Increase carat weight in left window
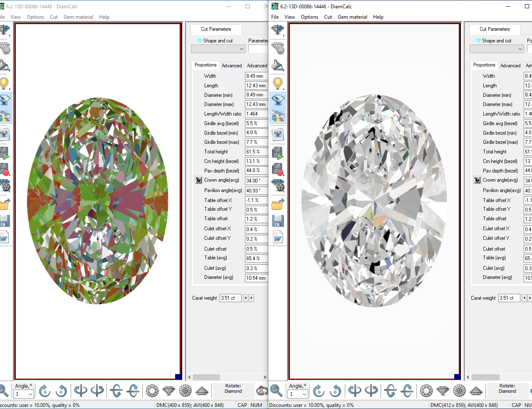Image resolution: width=532 pixels, height=409 pixels. click(251, 298)
